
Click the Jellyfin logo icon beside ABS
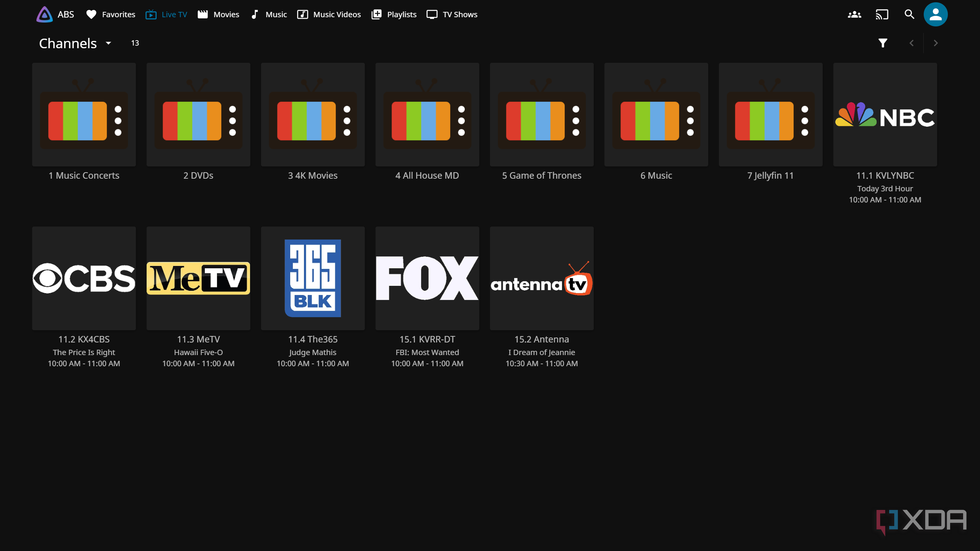pos(44,15)
